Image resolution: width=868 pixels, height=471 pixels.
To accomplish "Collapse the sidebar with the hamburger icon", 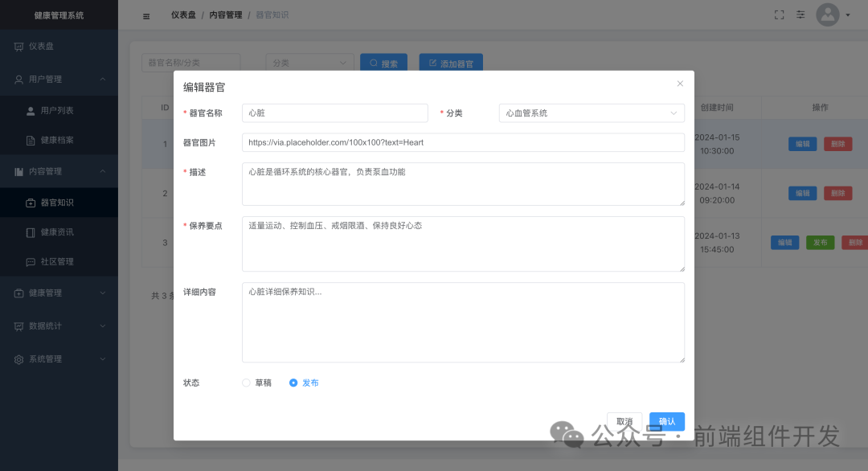I will 145,14.
